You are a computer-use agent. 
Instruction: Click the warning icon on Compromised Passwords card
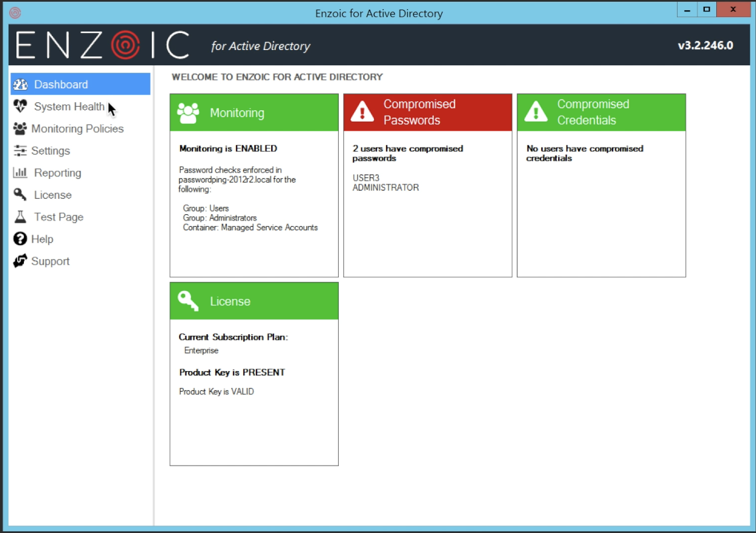(x=363, y=111)
